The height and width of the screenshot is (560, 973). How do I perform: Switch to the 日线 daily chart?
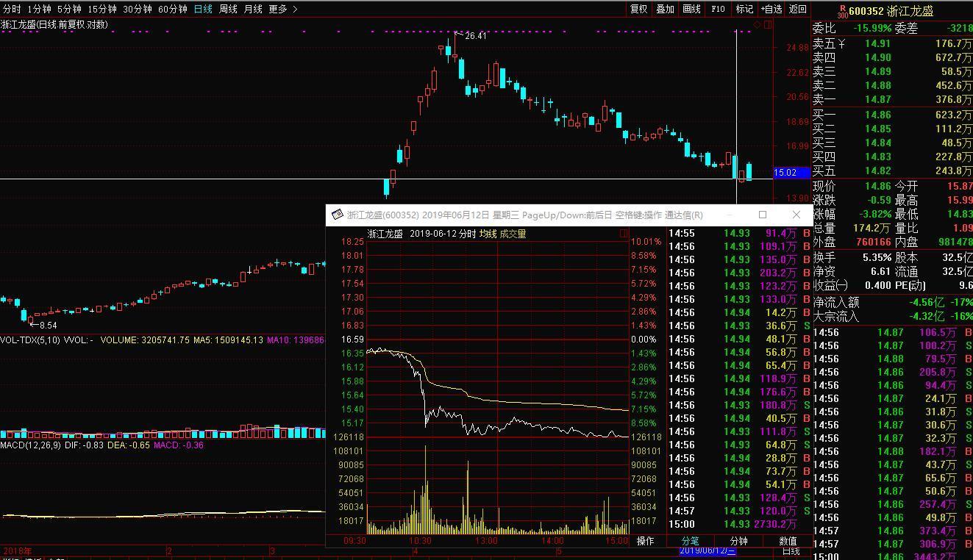(x=203, y=9)
